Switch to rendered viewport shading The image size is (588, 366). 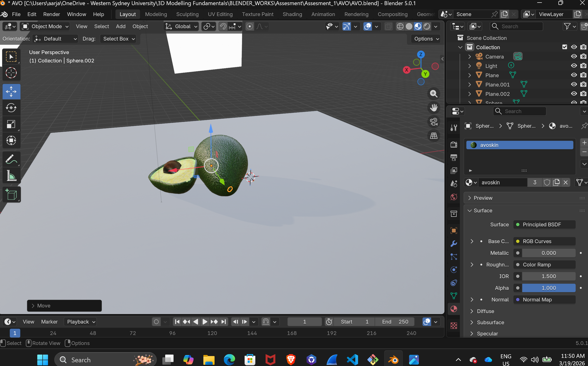(x=427, y=26)
